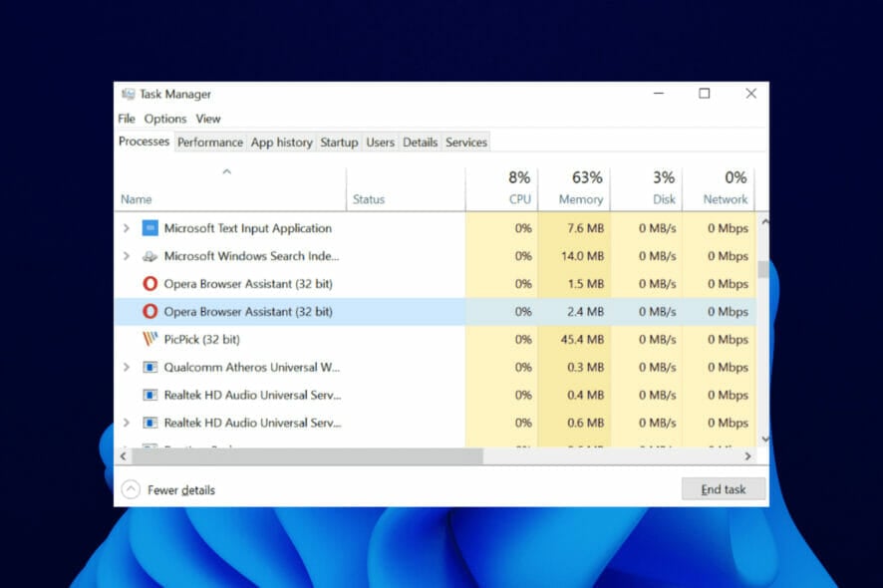Click the Qualcomm Atheros service icon
The width and height of the screenshot is (883, 588).
pyautogui.click(x=149, y=367)
